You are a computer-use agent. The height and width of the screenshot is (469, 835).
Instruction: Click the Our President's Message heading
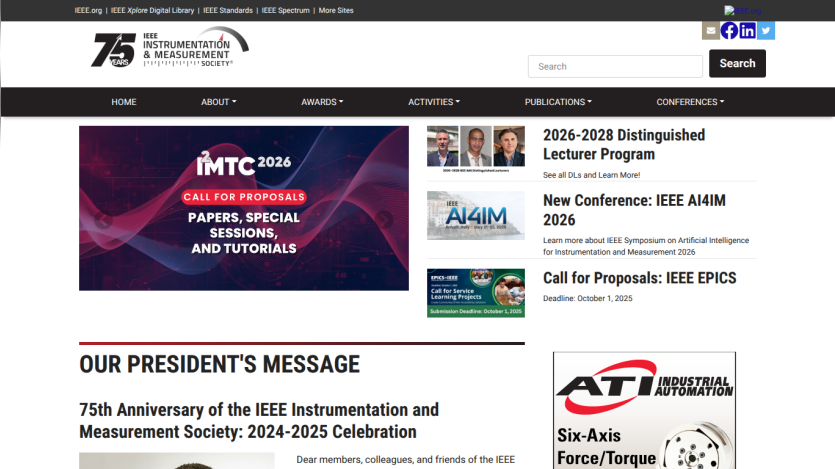[x=219, y=365]
